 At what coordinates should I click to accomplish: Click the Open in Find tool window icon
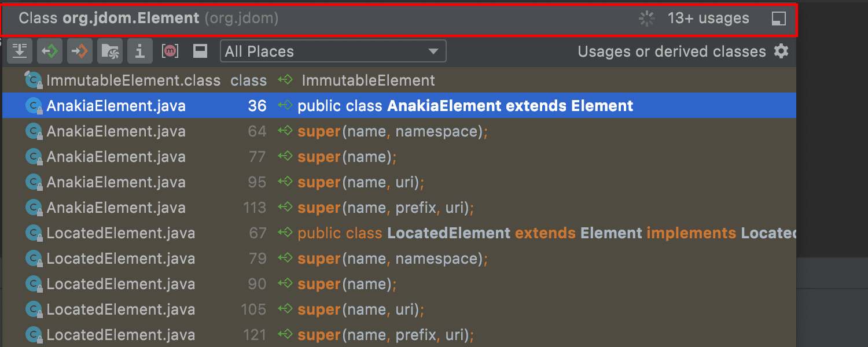[x=779, y=19]
